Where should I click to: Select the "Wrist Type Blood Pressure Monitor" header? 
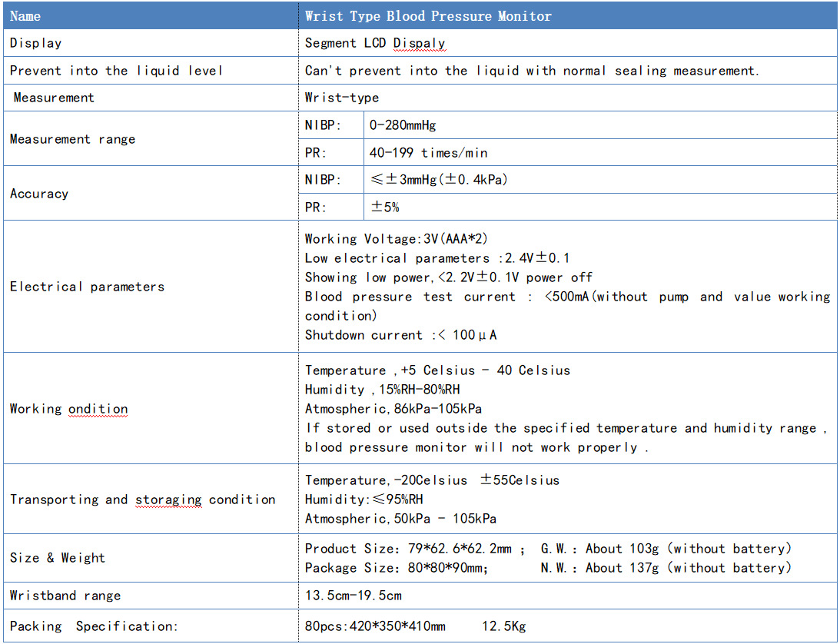coord(428,16)
